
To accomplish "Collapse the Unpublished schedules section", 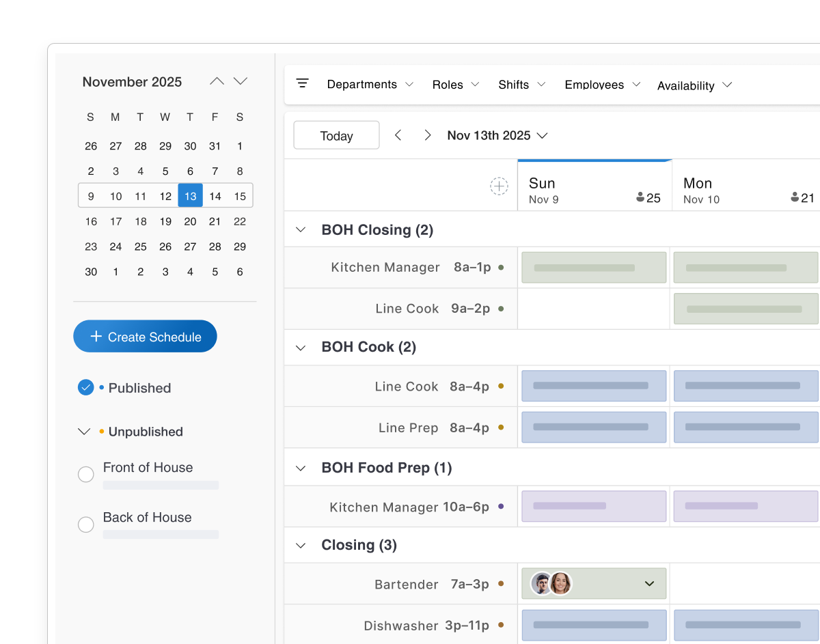I will coord(85,432).
